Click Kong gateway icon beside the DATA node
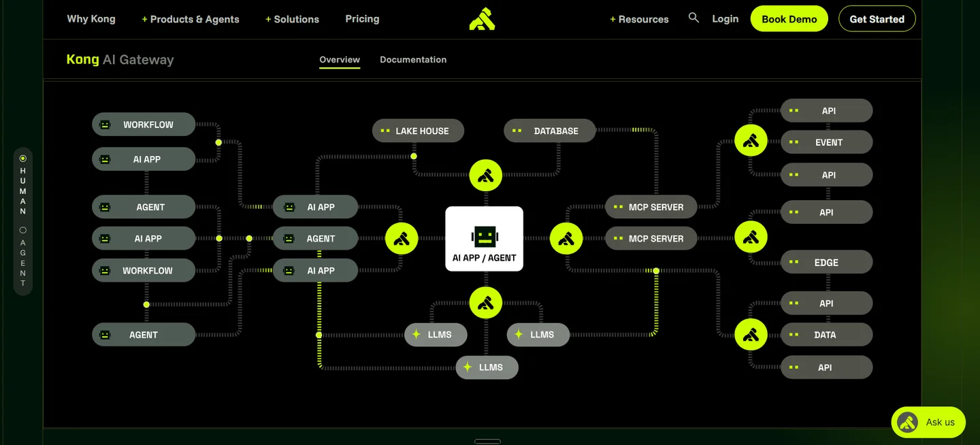 pos(751,335)
